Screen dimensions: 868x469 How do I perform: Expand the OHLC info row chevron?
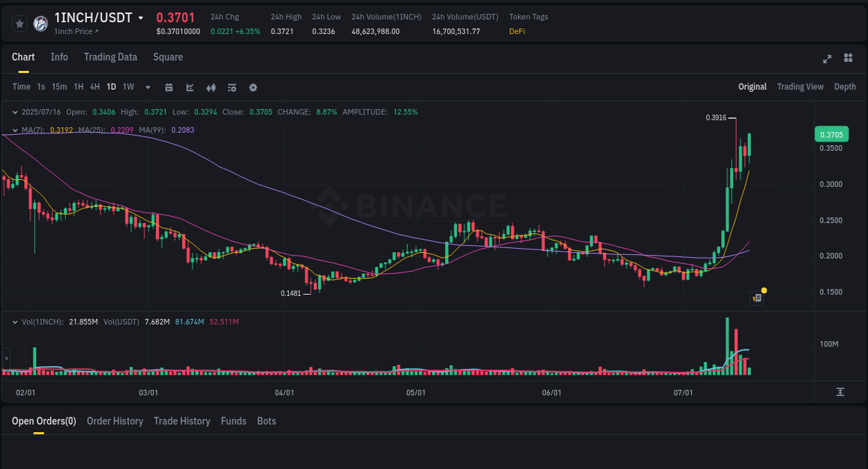coord(15,111)
